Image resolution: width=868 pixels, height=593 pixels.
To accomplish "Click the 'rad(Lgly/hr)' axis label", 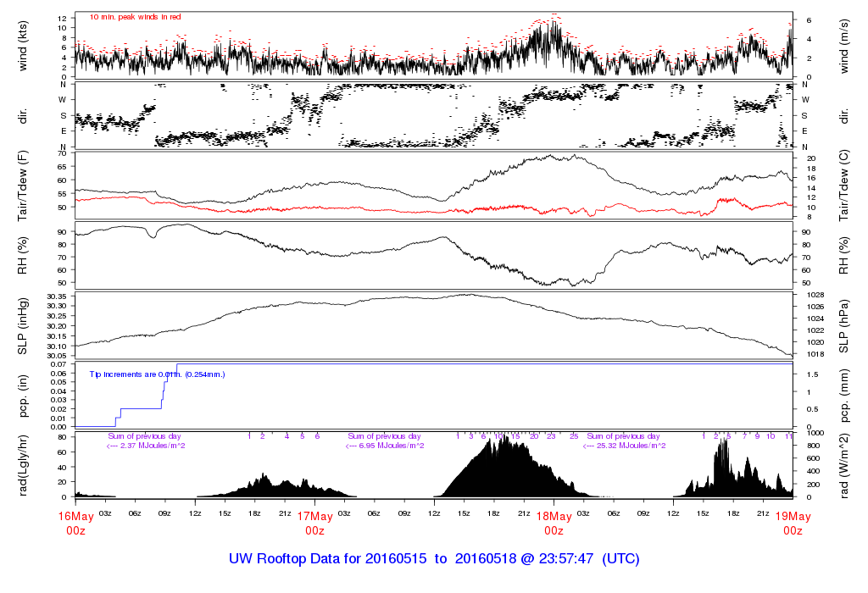I will (x=23, y=465).
